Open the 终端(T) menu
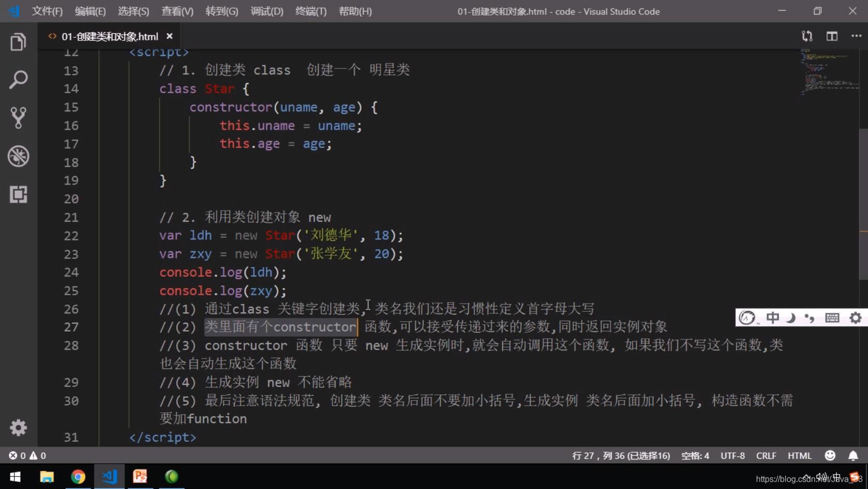The height and width of the screenshot is (489, 868). tap(311, 11)
